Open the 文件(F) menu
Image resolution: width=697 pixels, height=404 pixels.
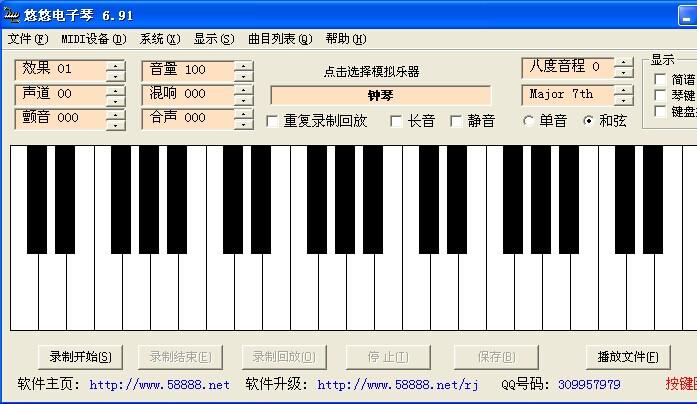[x=28, y=39]
